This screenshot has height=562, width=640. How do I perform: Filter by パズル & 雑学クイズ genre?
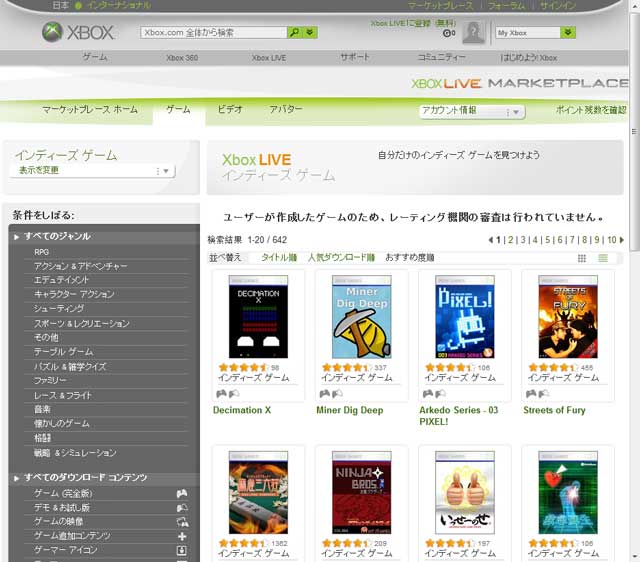tap(70, 367)
